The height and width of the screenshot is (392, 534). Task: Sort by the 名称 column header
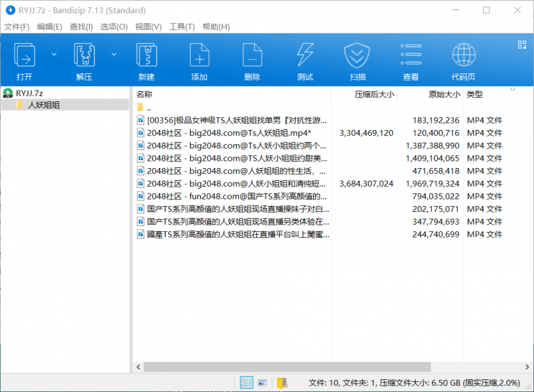(145, 94)
